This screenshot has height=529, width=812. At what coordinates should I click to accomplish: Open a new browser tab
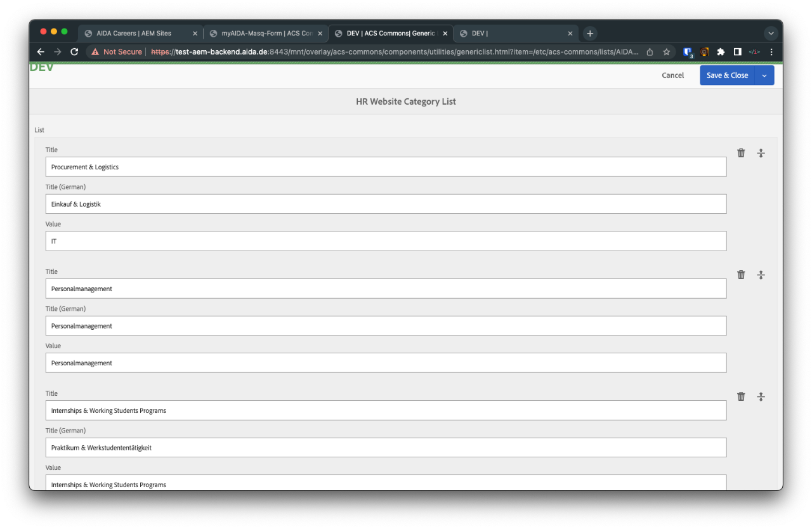click(589, 32)
